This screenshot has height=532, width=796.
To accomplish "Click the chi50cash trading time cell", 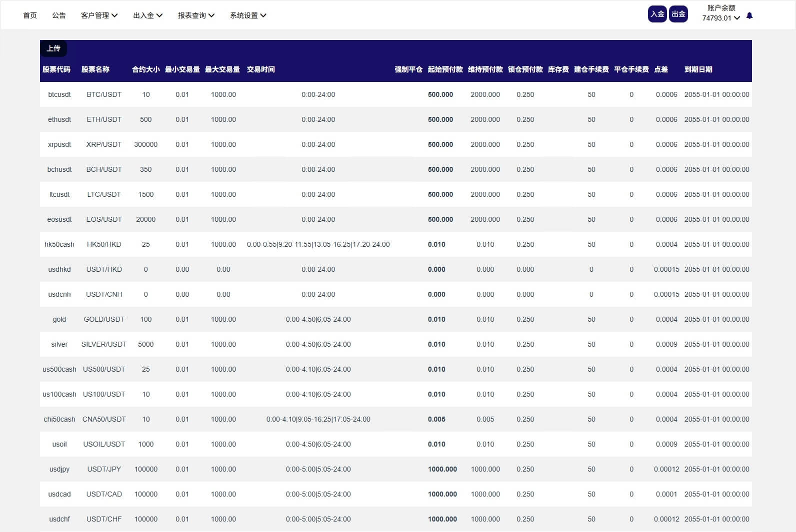I will click(318, 419).
